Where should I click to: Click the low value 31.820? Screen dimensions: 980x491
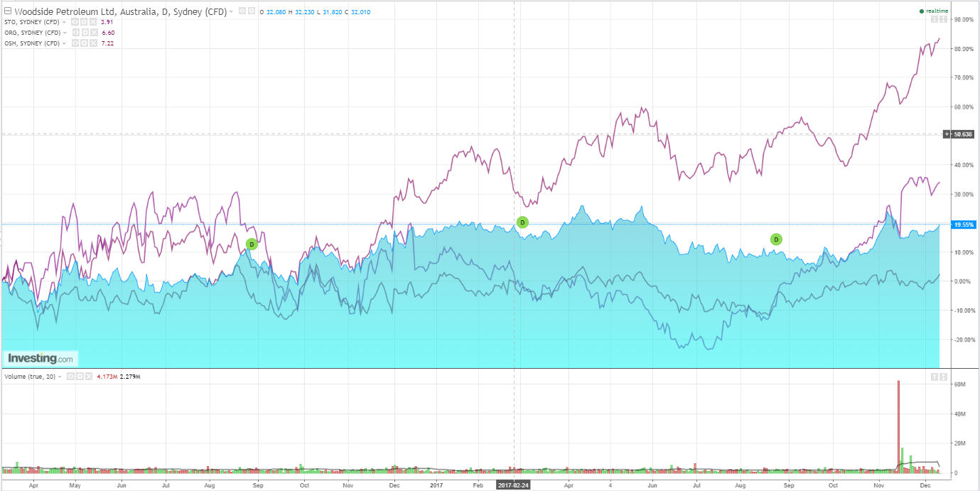(332, 12)
